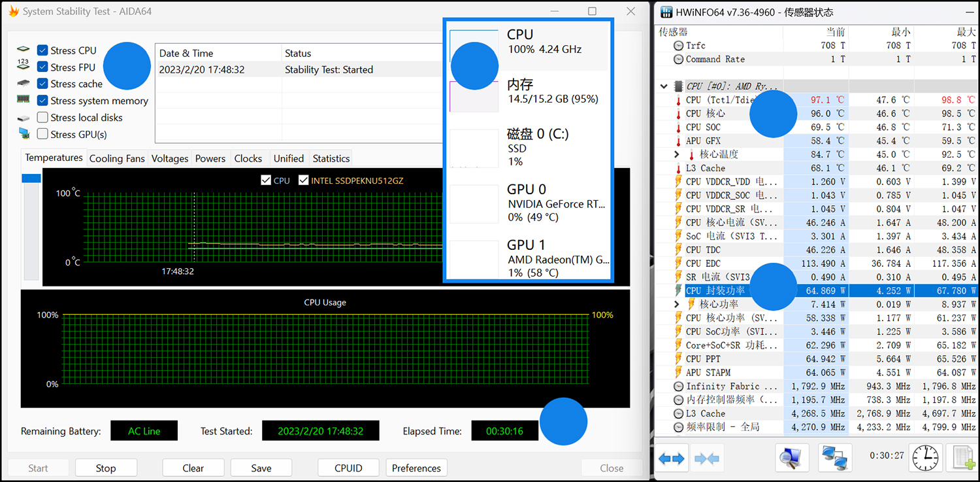The width and height of the screenshot is (980, 482).
Task: Stop the stability test
Action: [106, 468]
